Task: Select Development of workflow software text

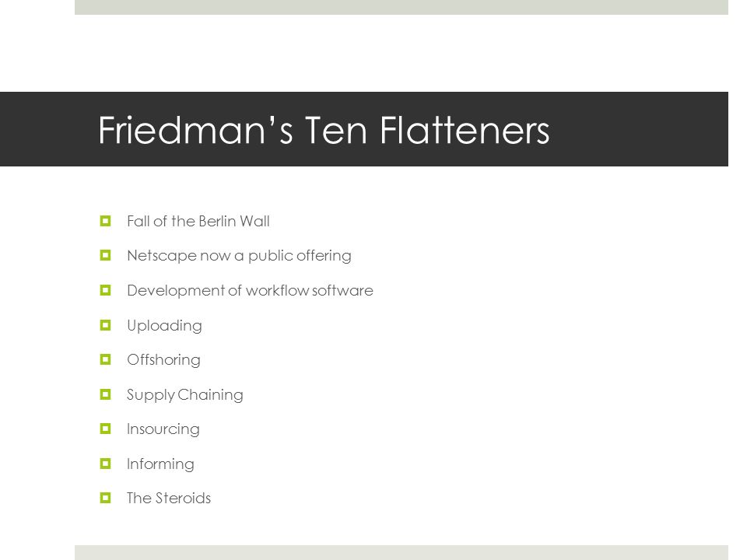Action: pyautogui.click(x=250, y=291)
